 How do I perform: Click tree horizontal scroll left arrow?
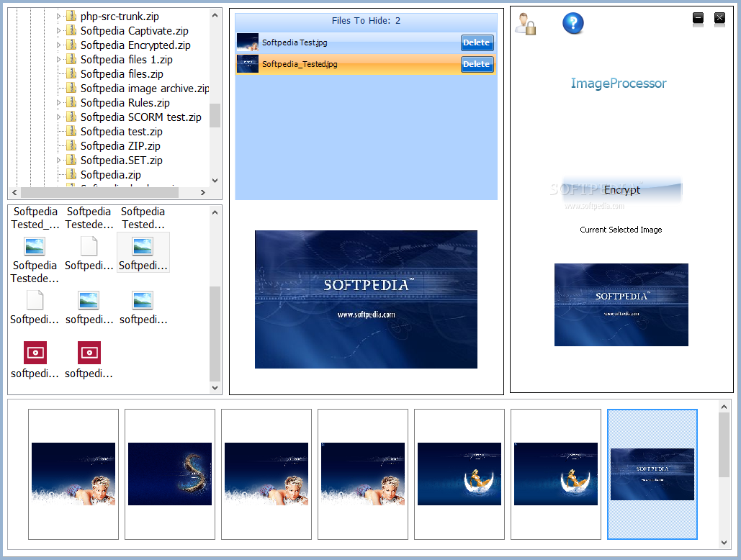click(x=14, y=193)
